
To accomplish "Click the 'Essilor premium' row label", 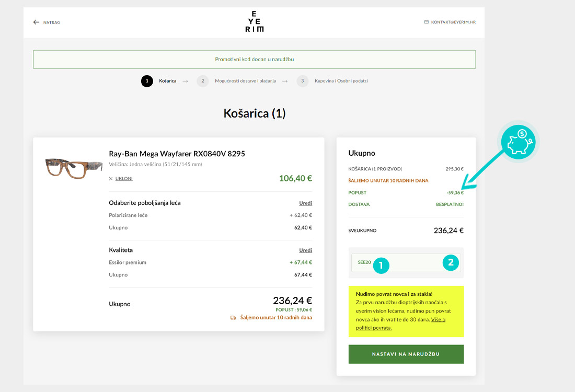I will click(127, 262).
